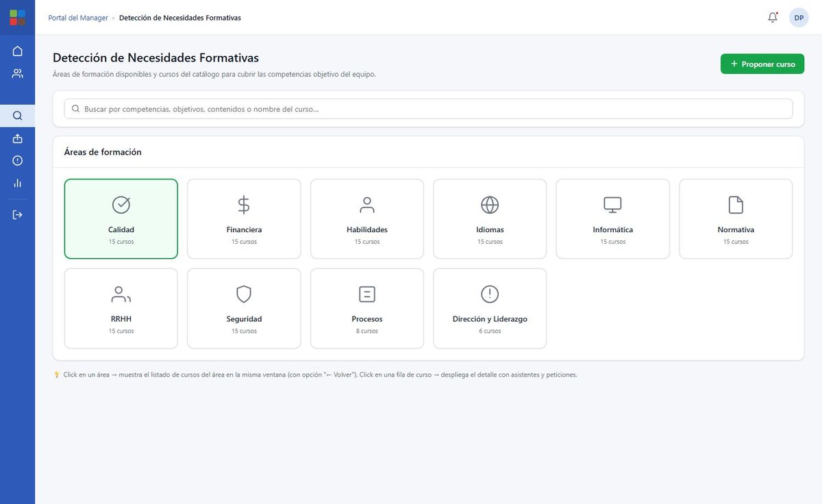This screenshot has width=822, height=504.
Task: Open the team members sidebar icon
Action: (17, 73)
